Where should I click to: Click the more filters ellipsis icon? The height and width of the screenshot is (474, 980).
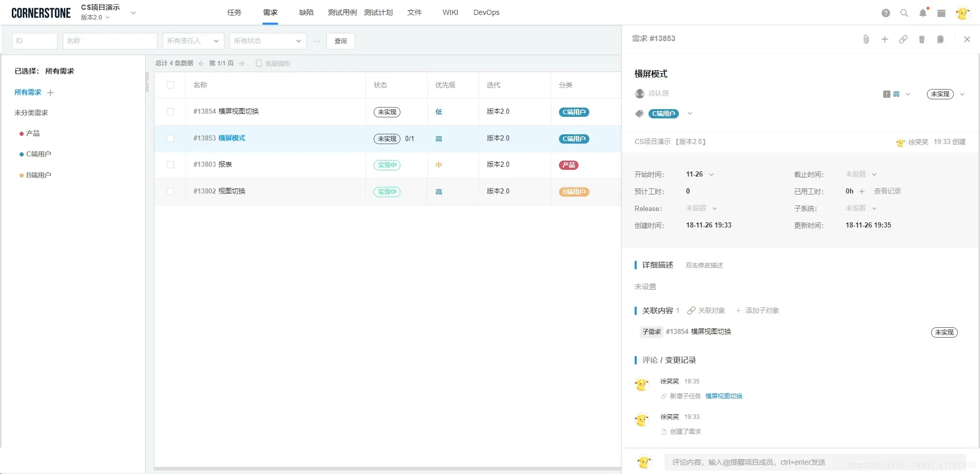pyautogui.click(x=317, y=41)
